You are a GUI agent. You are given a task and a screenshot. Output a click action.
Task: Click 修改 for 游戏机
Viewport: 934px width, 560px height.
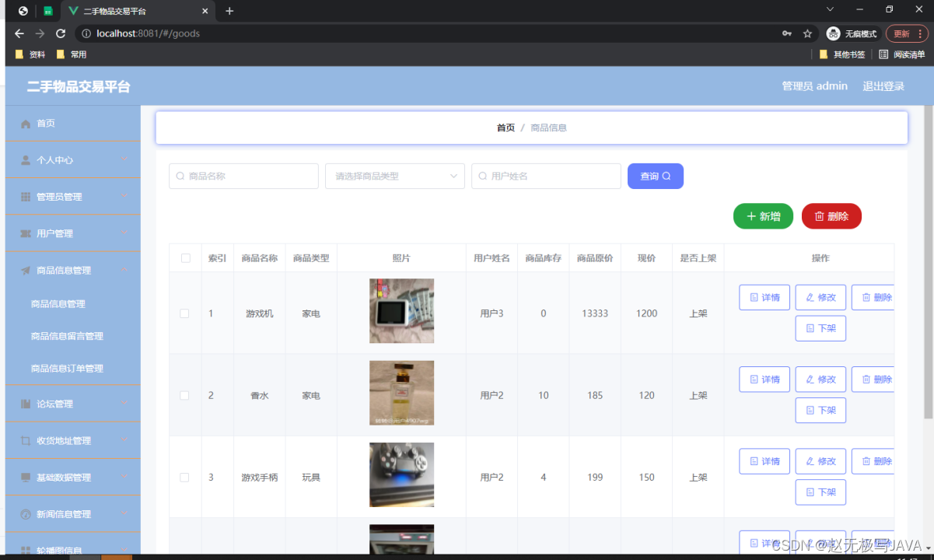[820, 297]
